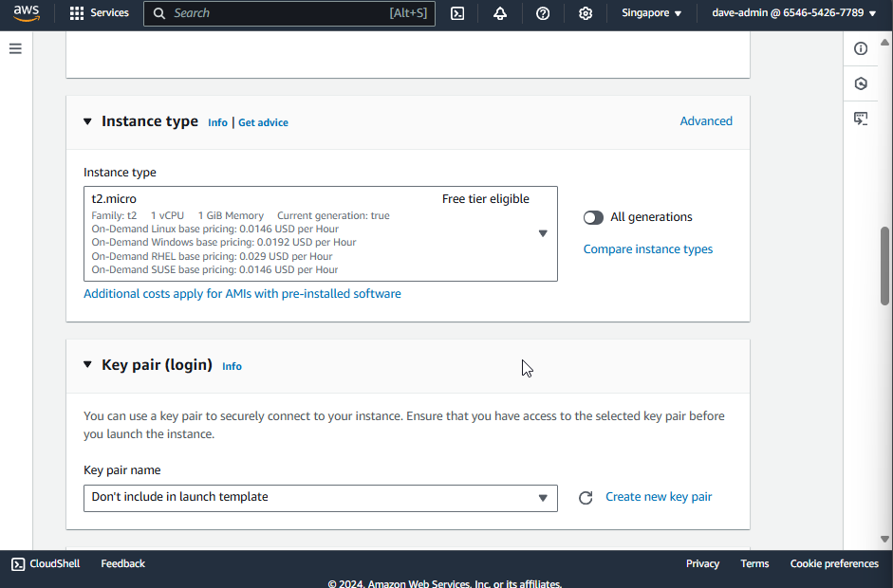
Task: Click in the top Search field
Action: pyautogui.click(x=280, y=13)
